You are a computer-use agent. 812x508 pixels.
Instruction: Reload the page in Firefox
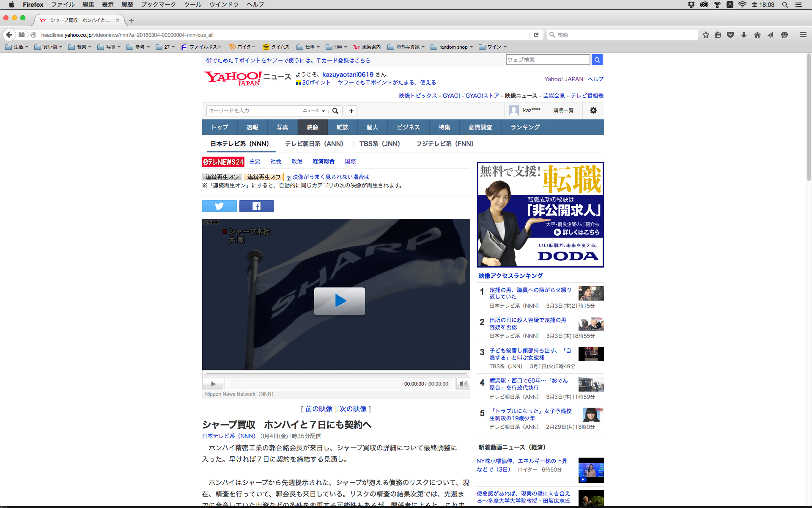pos(536,35)
